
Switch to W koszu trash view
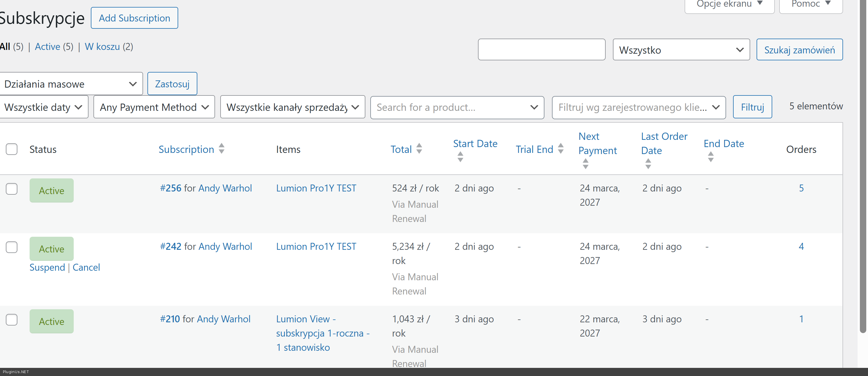pyautogui.click(x=102, y=46)
